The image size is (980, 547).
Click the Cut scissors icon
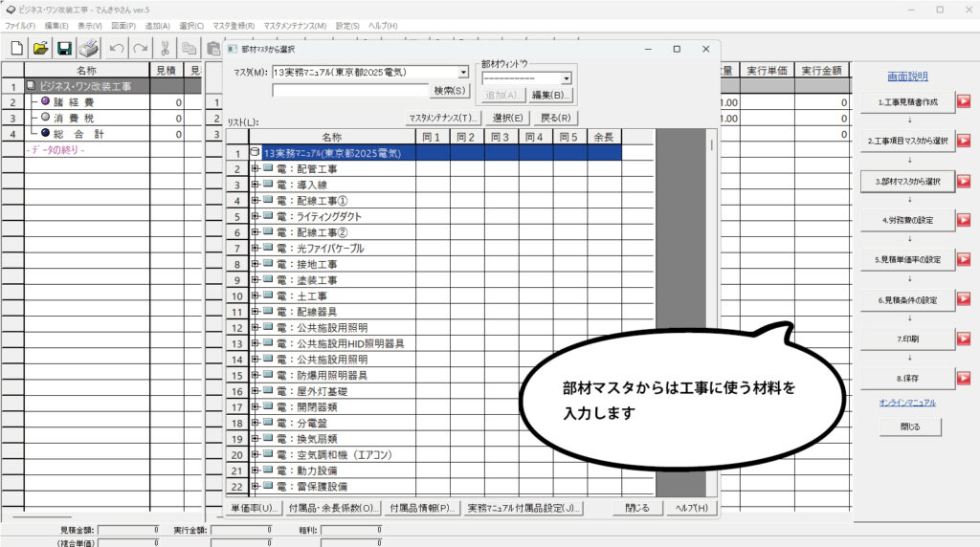165,48
